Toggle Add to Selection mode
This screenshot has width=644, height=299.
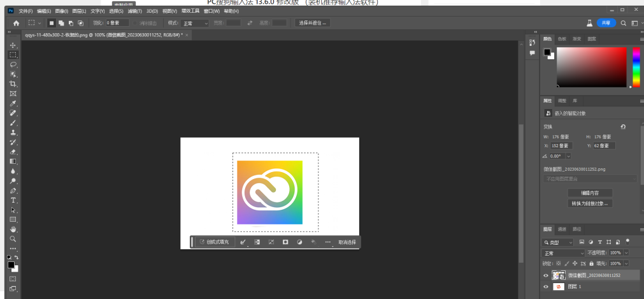[61, 23]
